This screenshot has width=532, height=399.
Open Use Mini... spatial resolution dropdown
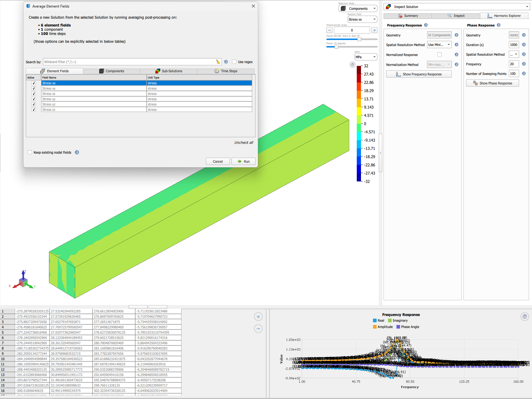439,45
